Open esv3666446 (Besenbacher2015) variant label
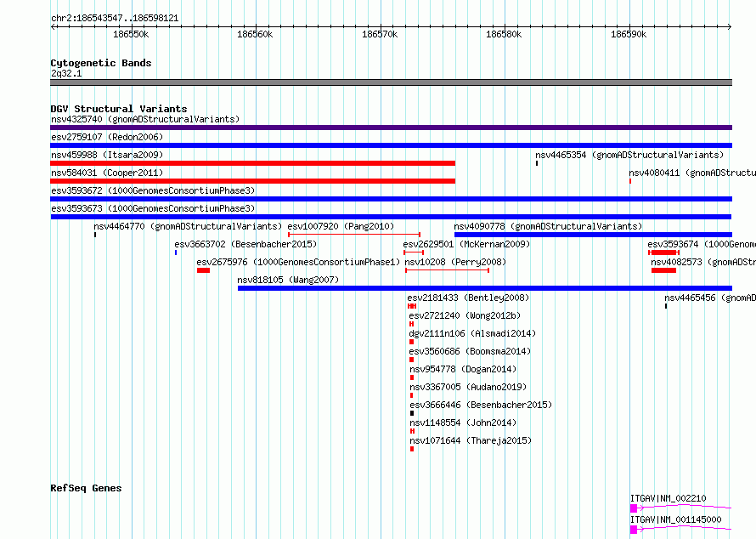The height and width of the screenshot is (539, 756). pyautogui.click(x=481, y=405)
